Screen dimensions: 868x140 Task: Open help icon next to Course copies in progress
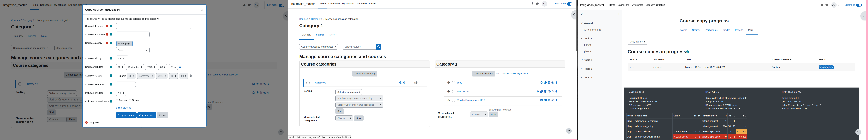688,52
